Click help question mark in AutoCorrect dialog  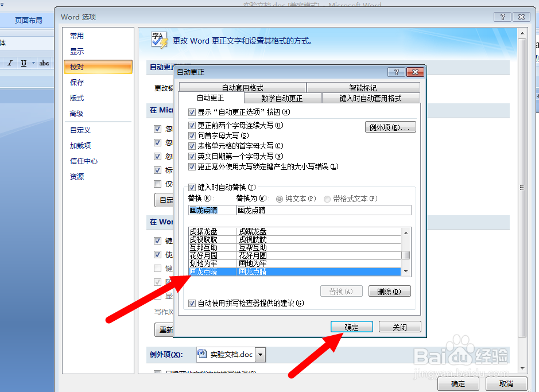[396, 72]
